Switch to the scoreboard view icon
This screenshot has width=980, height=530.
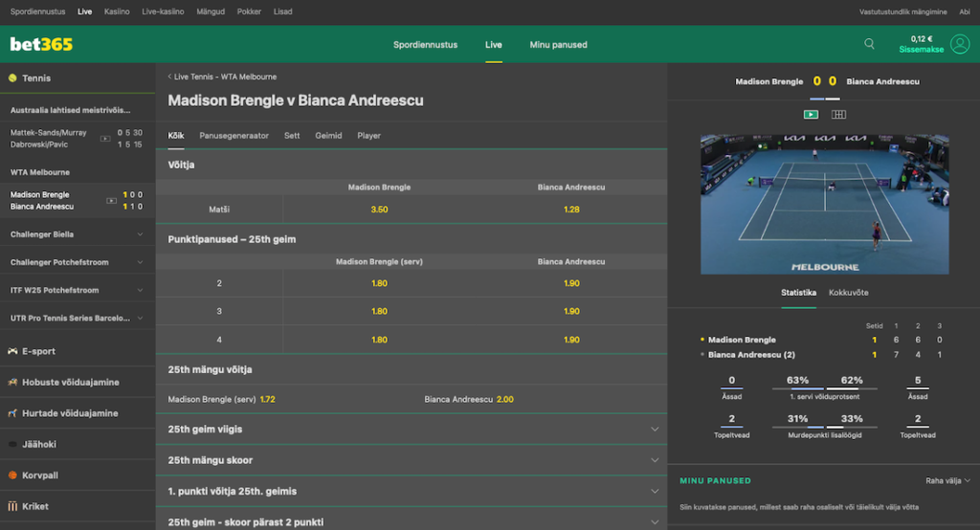pos(838,114)
